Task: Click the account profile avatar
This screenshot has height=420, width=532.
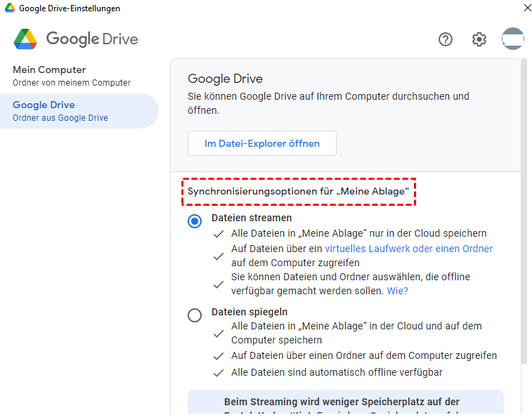Action: coord(513,39)
